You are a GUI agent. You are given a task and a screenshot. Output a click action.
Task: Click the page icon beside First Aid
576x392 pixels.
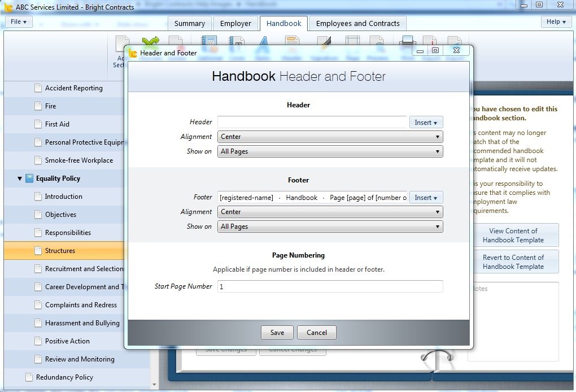[x=38, y=124]
